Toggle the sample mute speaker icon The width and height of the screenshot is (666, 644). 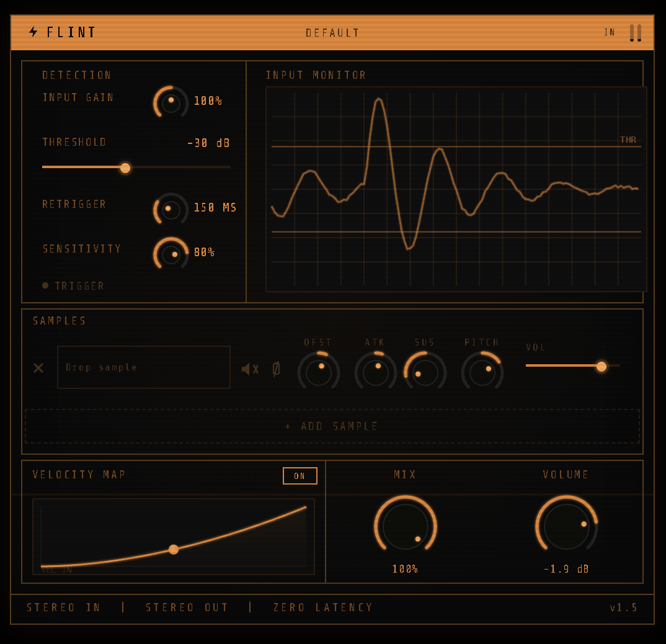click(x=250, y=369)
